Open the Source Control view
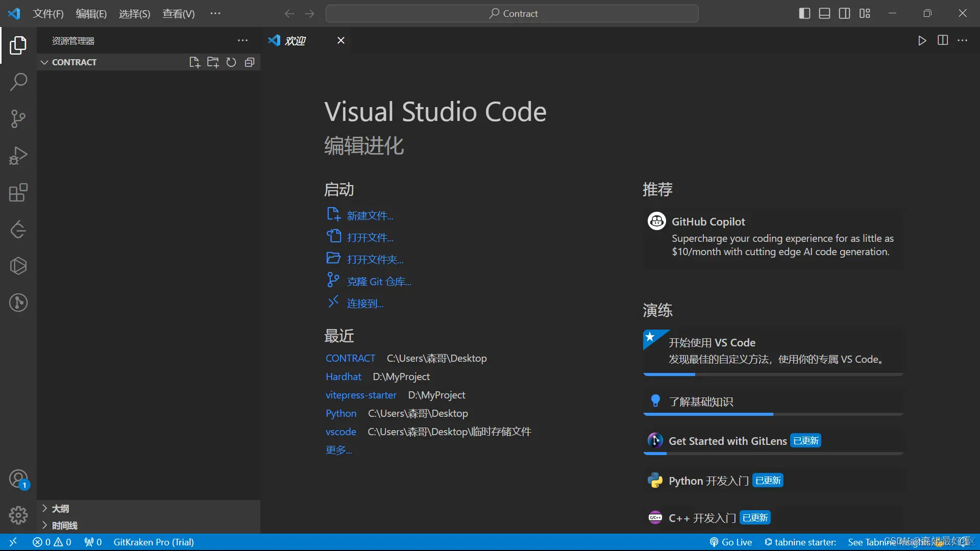 click(x=18, y=119)
